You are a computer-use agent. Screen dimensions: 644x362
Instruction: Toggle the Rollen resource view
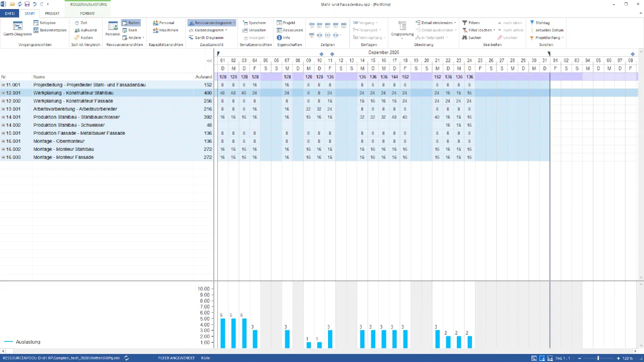(x=131, y=23)
